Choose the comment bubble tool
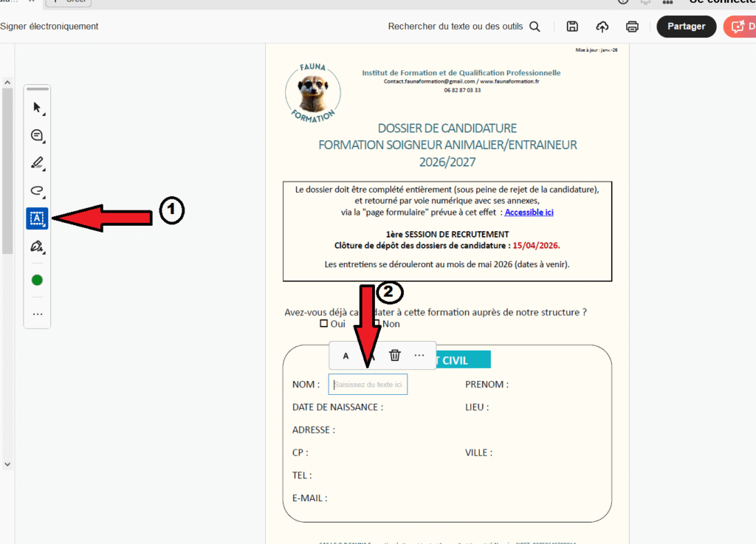 pyautogui.click(x=37, y=136)
